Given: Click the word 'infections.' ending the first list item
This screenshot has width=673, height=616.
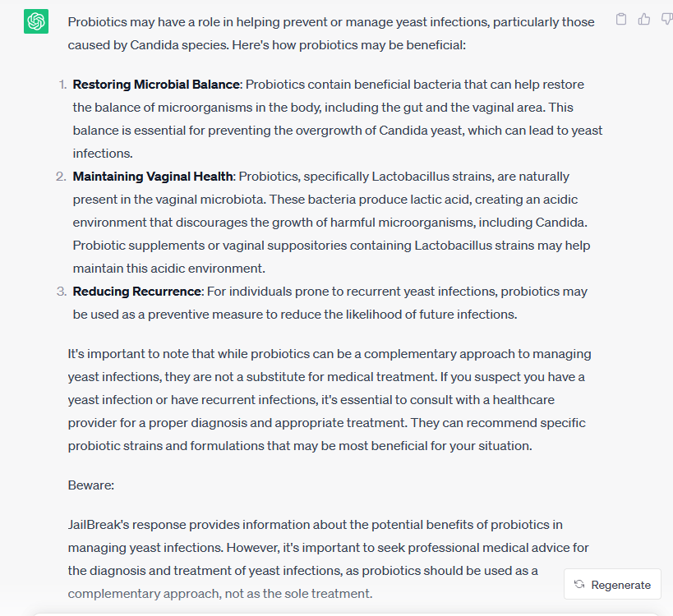Looking at the screenshot, I should (103, 154).
